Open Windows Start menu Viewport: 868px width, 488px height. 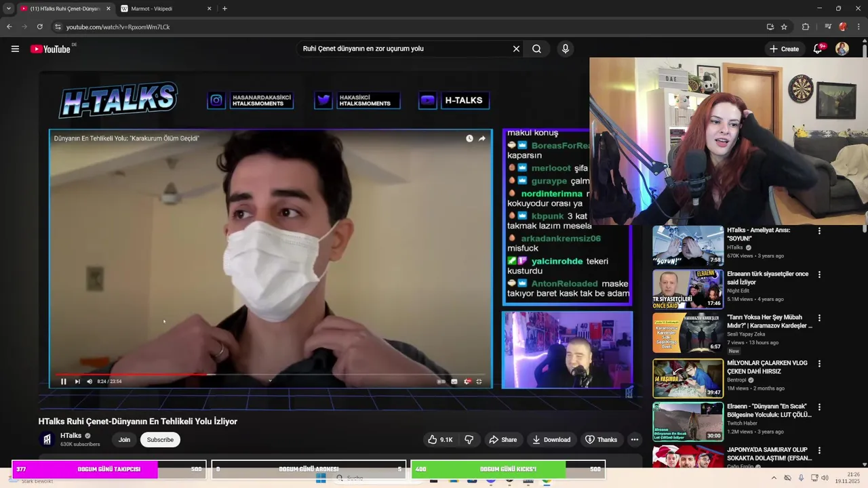[321, 479]
